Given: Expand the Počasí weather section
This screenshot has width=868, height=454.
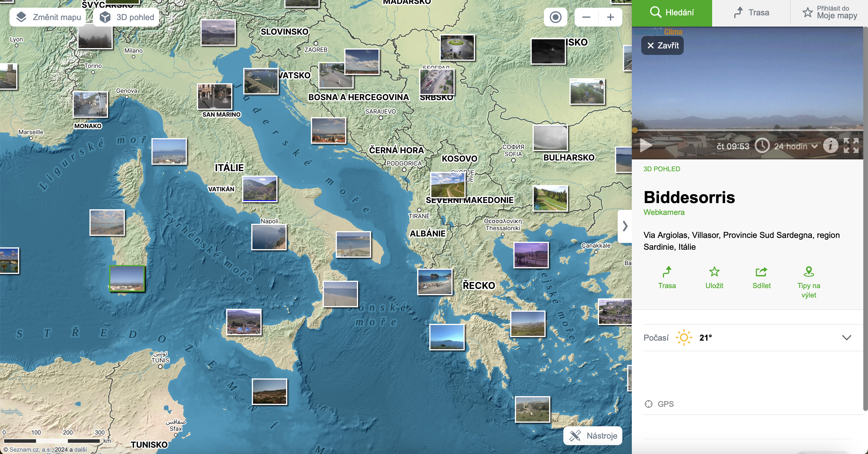Looking at the screenshot, I should coord(846,337).
